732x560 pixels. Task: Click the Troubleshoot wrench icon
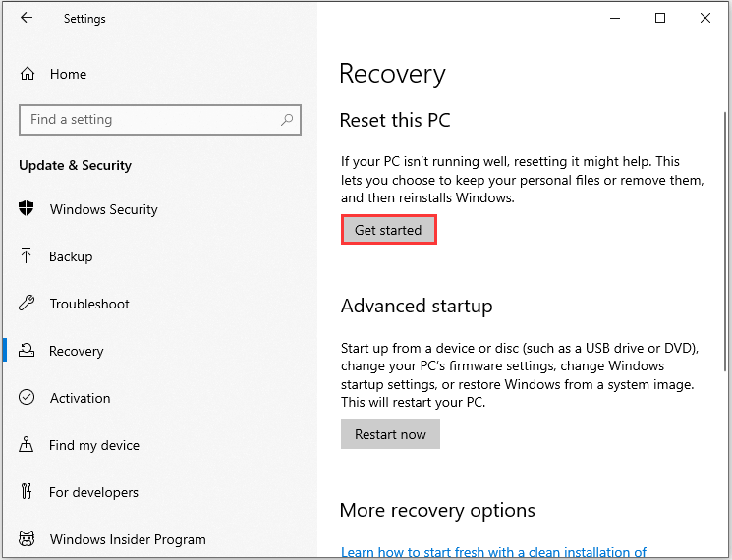pos(28,304)
